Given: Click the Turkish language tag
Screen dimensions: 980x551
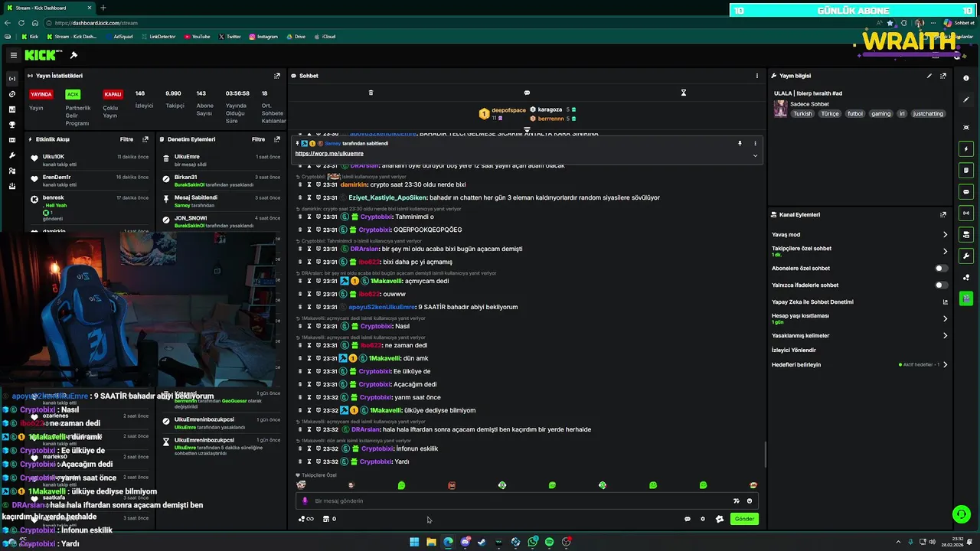Looking at the screenshot, I should click(x=802, y=113).
